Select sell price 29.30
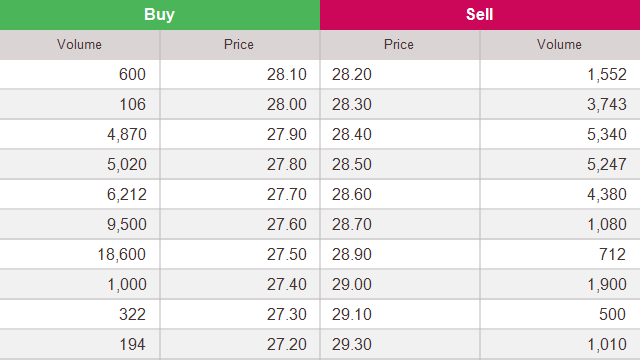Screen dimensions: 640x360 [x=352, y=344]
